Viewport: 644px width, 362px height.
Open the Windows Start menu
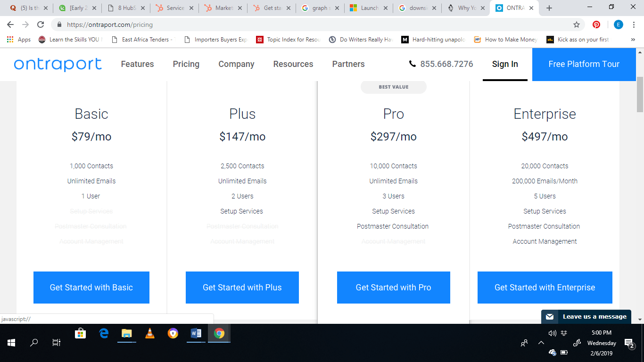click(11, 343)
